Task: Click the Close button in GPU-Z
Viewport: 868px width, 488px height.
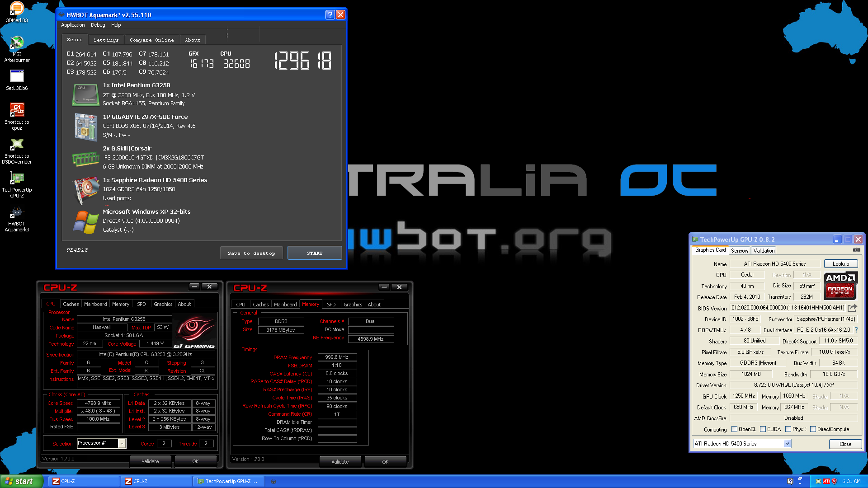Action: tap(845, 444)
